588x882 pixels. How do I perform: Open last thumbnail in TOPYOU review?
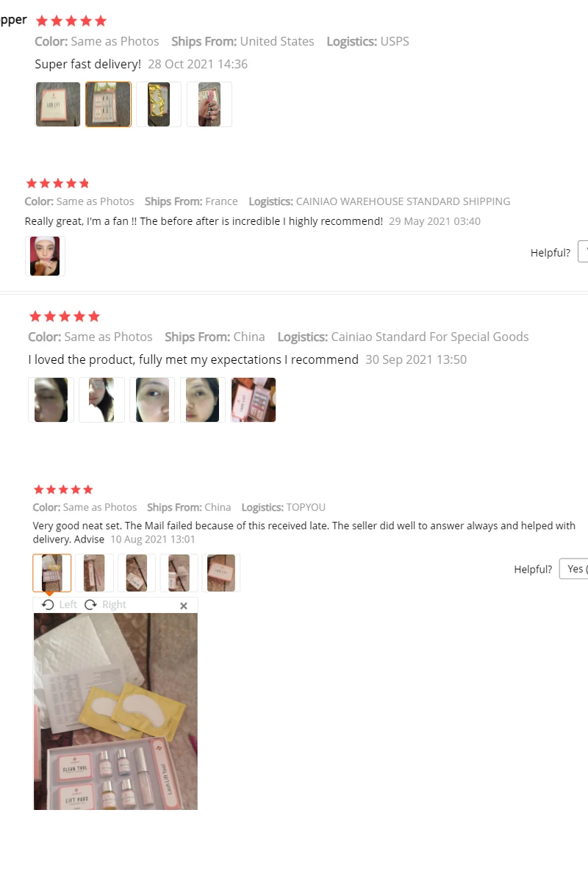pos(221,573)
